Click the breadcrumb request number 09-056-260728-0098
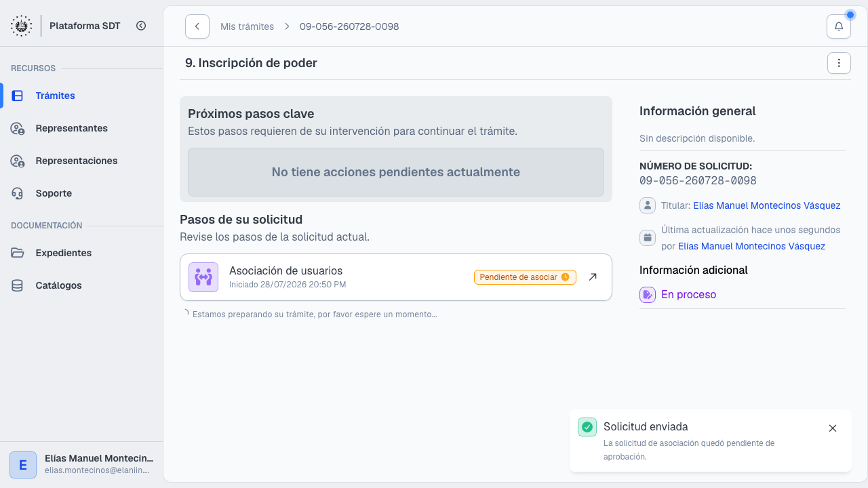 (349, 26)
